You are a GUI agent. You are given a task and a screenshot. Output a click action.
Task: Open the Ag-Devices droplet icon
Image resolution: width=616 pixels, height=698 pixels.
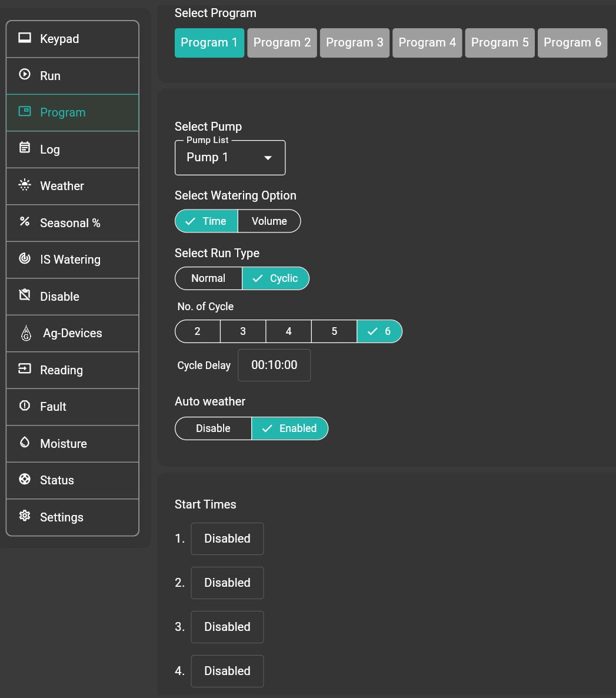26,333
